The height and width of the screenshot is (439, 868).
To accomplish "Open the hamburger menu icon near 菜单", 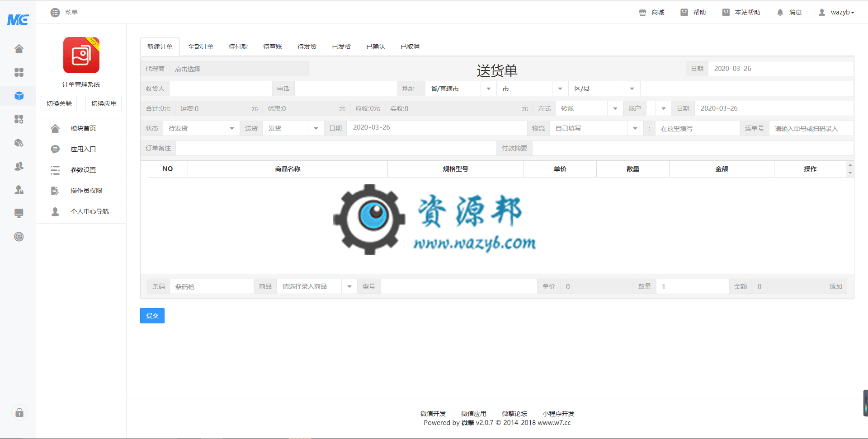I will pyautogui.click(x=55, y=13).
